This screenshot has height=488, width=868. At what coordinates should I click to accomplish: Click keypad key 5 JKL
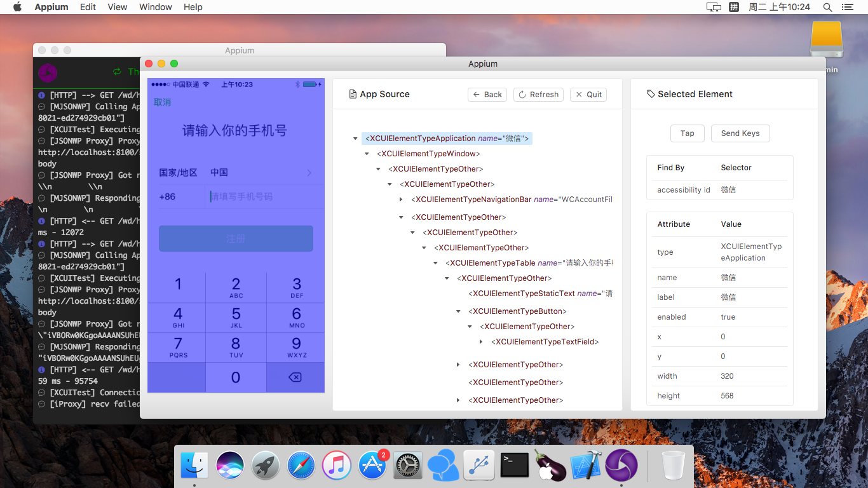click(x=236, y=317)
